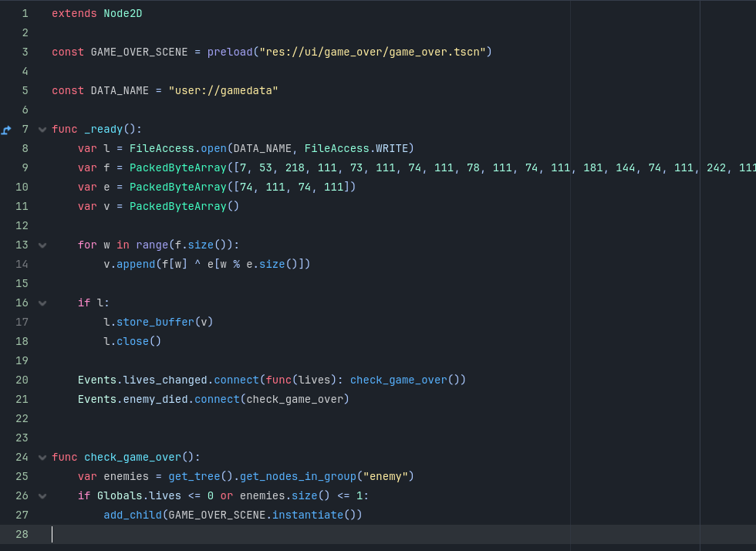This screenshot has width=756, height=551.
Task: Click 'open' method on line 8
Action: [x=214, y=149]
